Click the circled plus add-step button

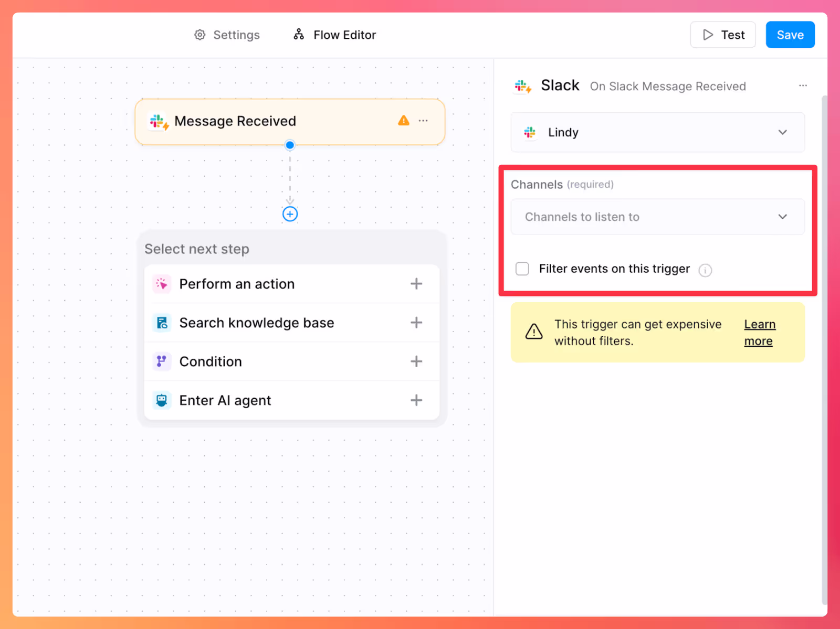(x=290, y=214)
